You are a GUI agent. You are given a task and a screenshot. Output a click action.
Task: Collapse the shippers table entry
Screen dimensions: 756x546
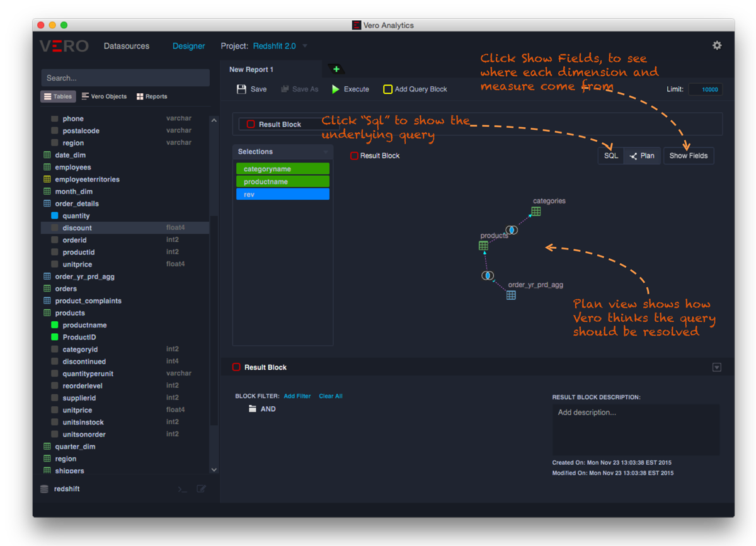[47, 469]
